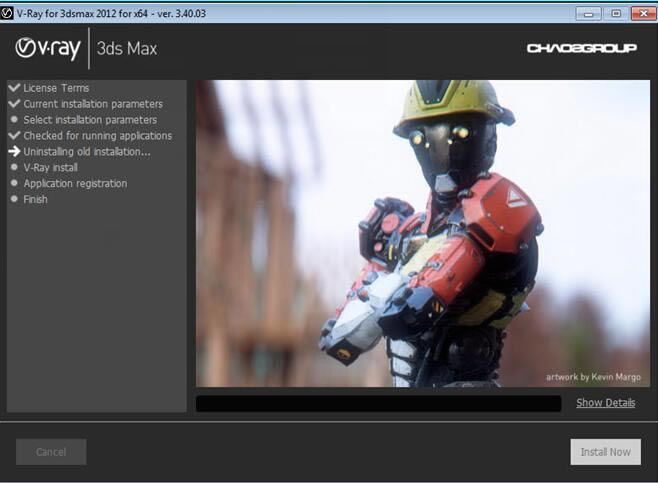Click bullet next to Select installation parameters
This screenshot has height=483, width=658.
(14, 120)
